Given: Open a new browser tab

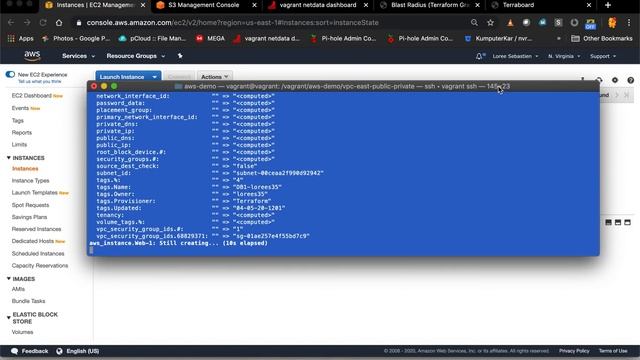Looking at the screenshot, I should click(x=608, y=5).
